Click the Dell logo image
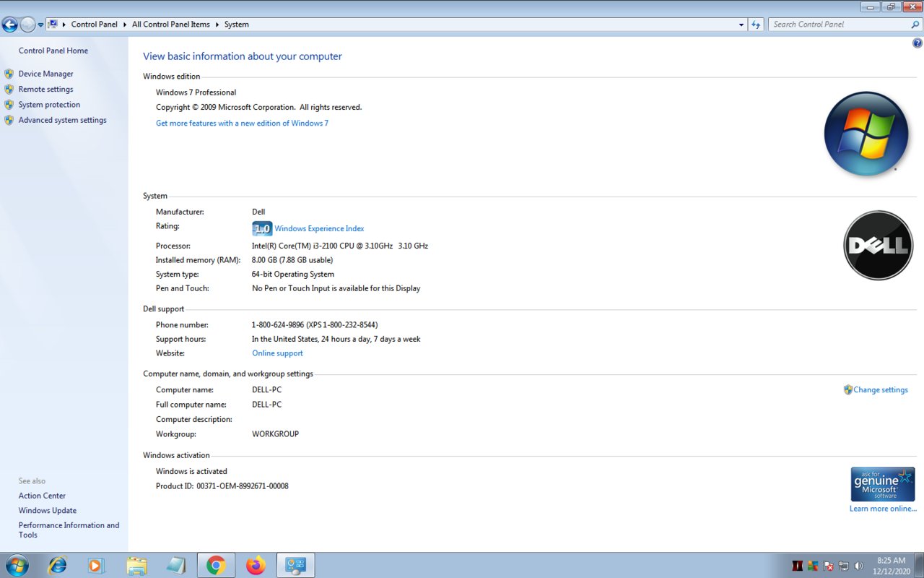Image resolution: width=924 pixels, height=578 pixels. [x=879, y=246]
